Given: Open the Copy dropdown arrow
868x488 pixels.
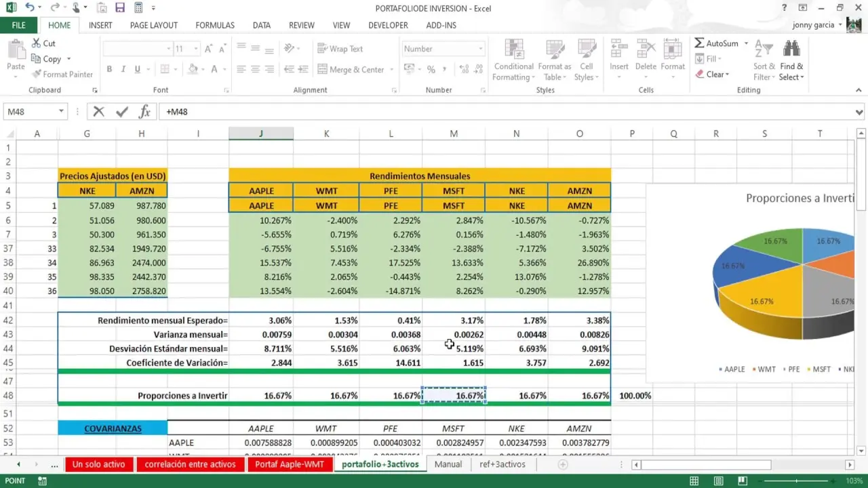Looking at the screenshot, I should pos(68,59).
